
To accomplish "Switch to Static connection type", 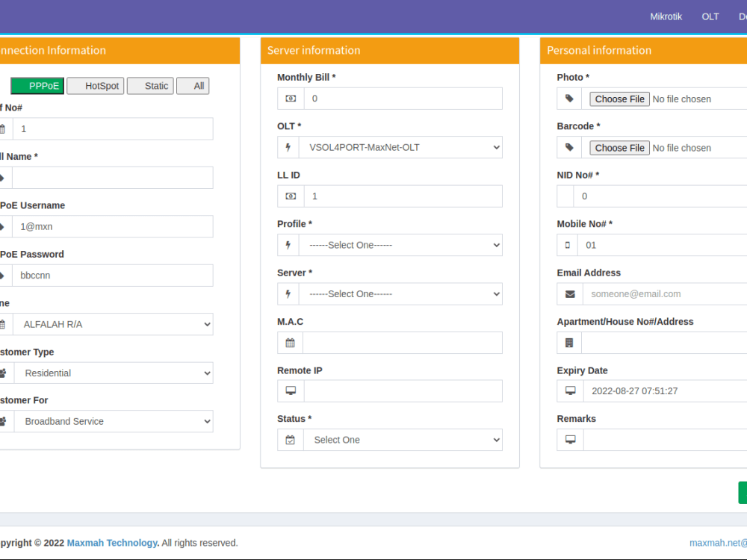I will point(149,85).
